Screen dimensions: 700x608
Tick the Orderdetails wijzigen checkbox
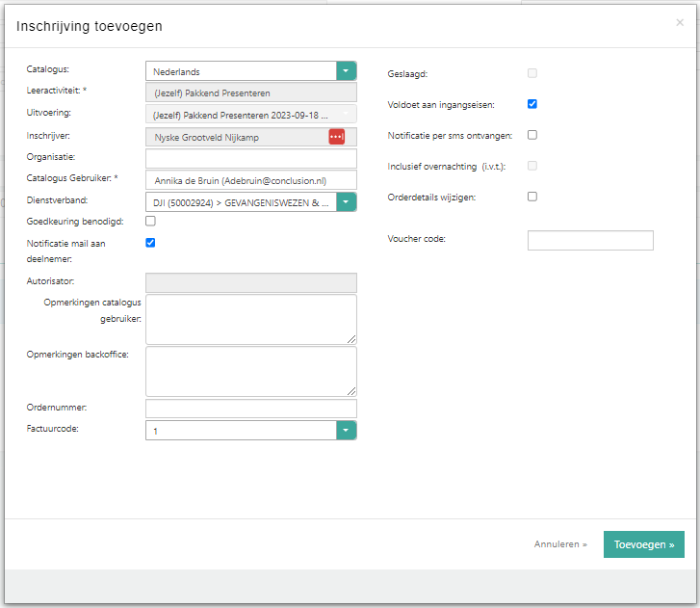coord(532,197)
